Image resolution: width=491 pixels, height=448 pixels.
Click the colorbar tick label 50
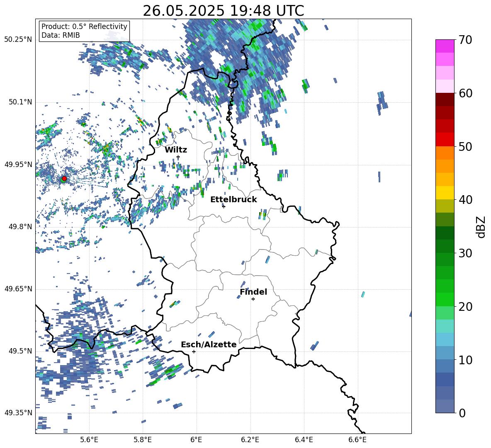(466, 146)
